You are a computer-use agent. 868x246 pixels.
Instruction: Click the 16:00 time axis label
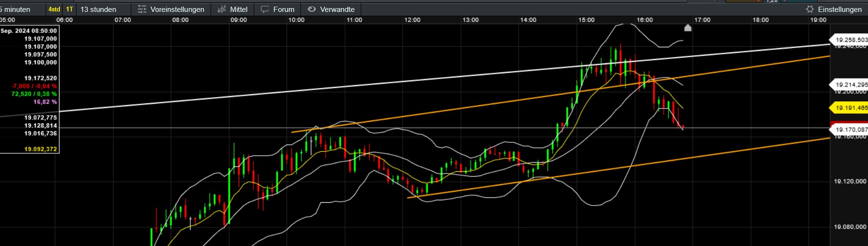pyautogui.click(x=645, y=20)
